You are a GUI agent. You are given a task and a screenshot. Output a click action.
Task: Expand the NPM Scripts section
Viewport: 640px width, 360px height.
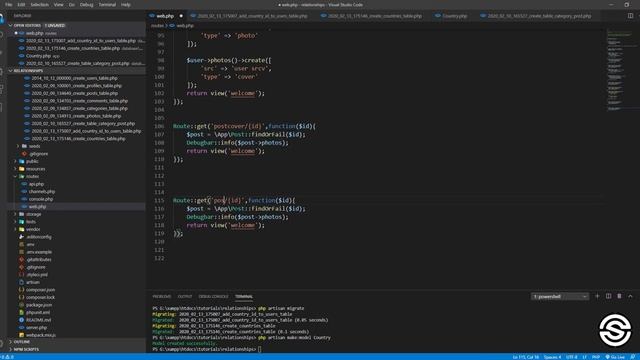tap(11, 349)
